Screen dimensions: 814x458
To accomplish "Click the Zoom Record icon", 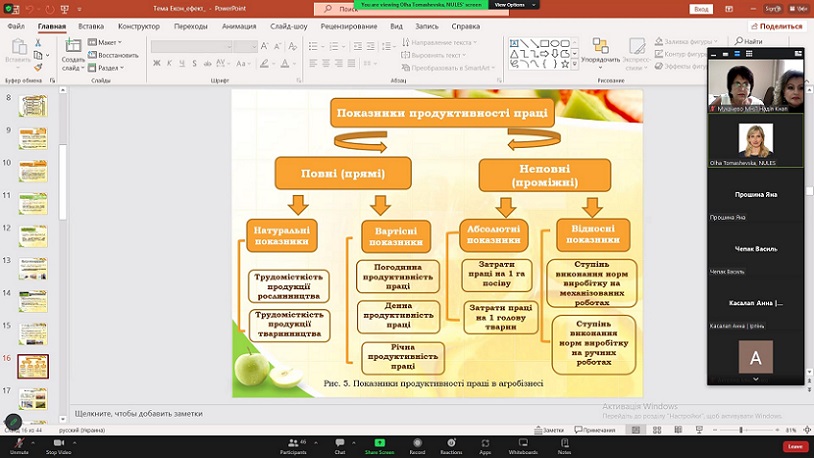I will 417,443.
